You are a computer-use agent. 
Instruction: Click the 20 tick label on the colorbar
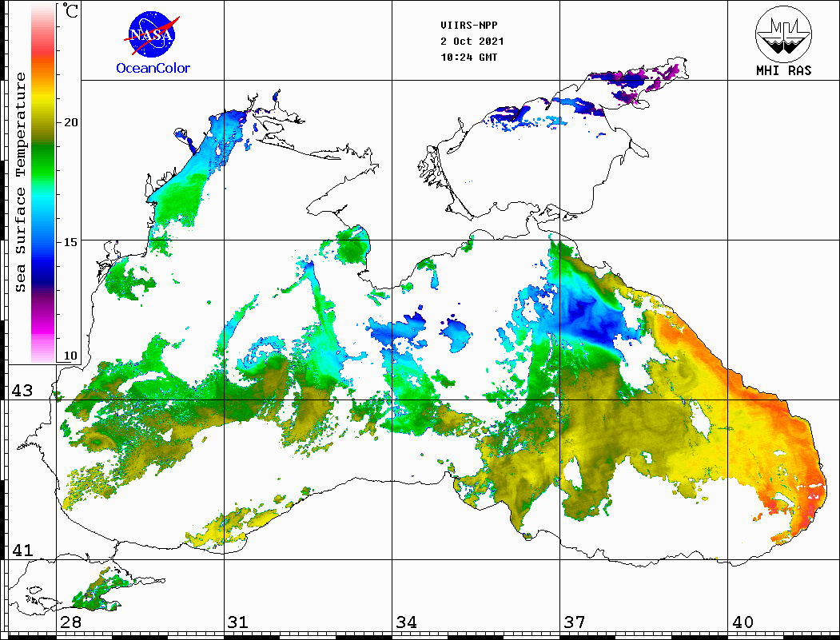(70, 122)
